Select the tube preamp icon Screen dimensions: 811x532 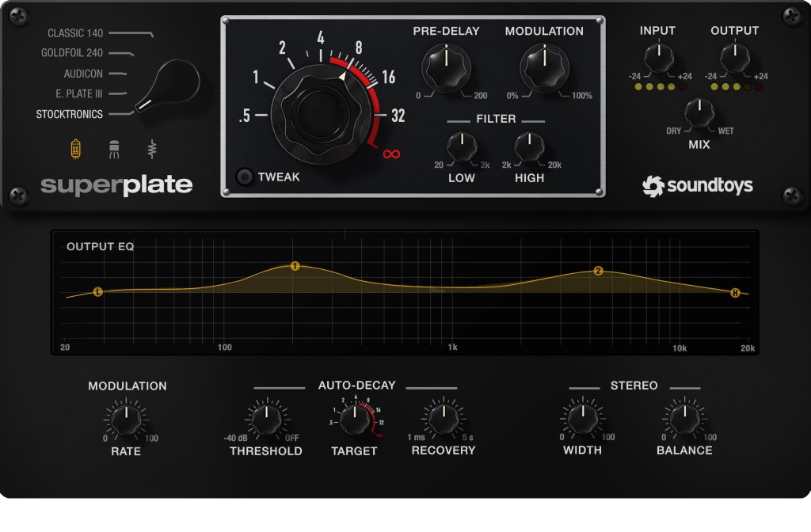pos(75,148)
